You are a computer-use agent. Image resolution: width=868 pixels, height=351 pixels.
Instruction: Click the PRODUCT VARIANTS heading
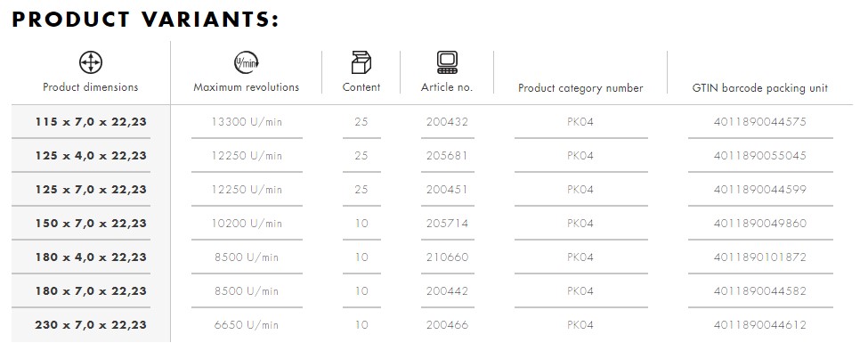pyautogui.click(x=146, y=20)
